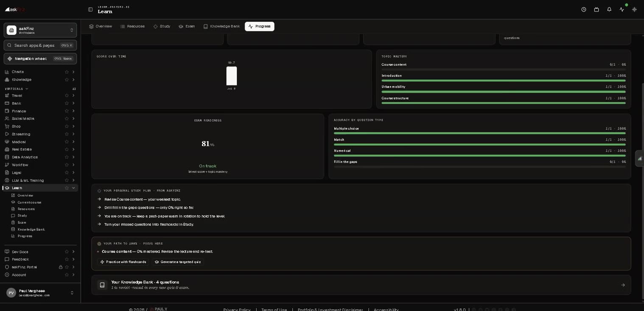Image resolution: width=644 pixels, height=311 pixels.
Task: Expand the Streaming sidebar item chevron
Action: pyautogui.click(x=73, y=134)
